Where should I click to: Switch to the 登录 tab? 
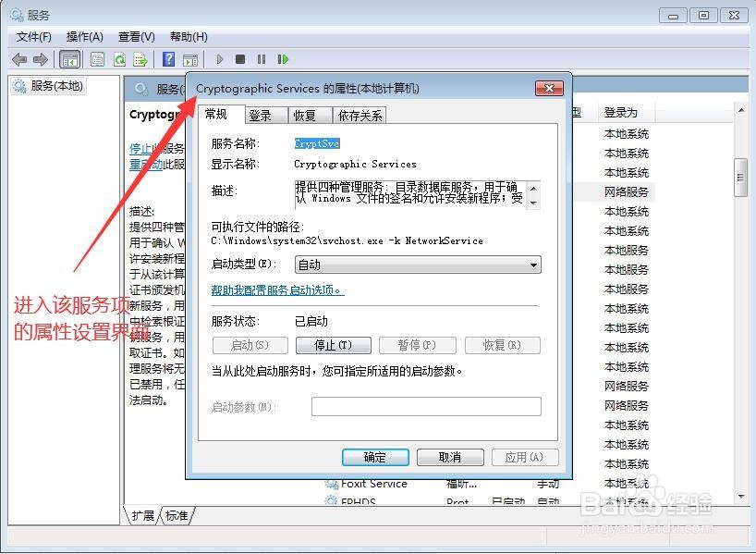(x=259, y=115)
